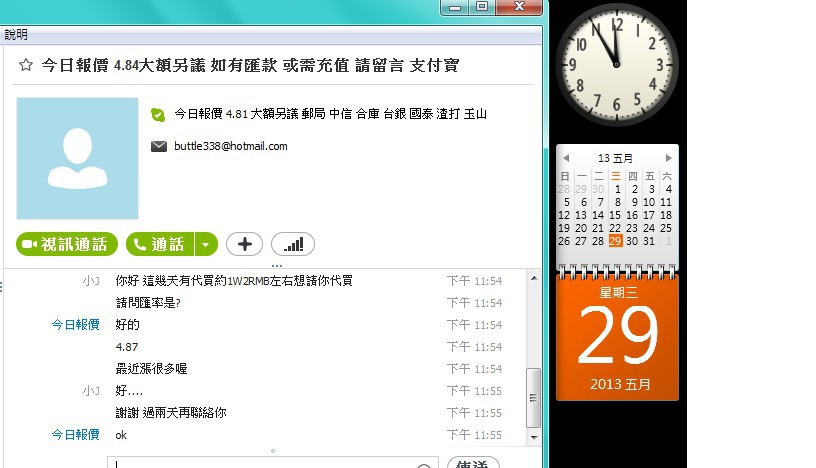
Task: Click the send message button
Action: point(473,462)
